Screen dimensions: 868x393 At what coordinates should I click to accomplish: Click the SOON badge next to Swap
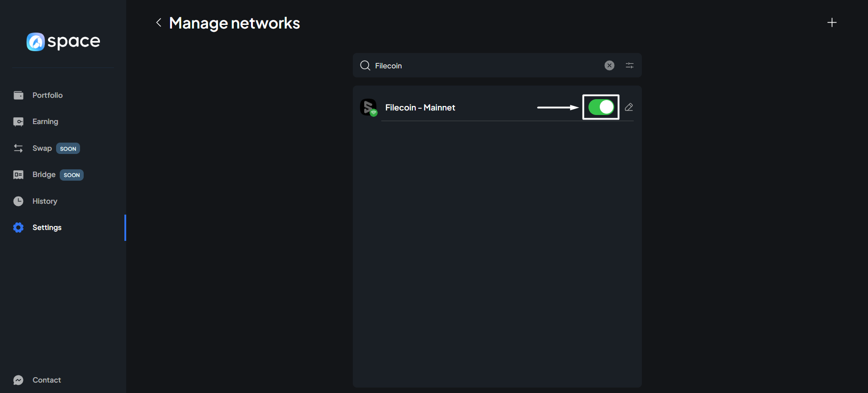pos(68,149)
